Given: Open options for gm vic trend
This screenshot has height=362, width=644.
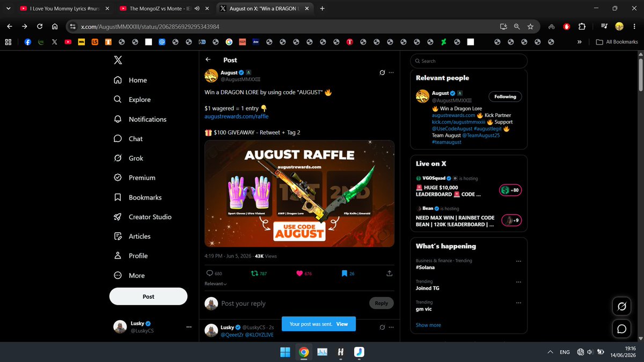Looking at the screenshot, I should pyautogui.click(x=518, y=303).
